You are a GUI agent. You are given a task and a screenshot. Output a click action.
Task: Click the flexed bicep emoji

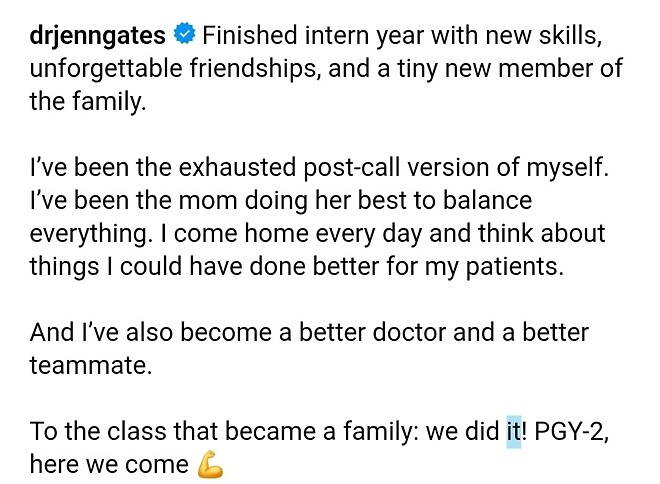click(x=209, y=464)
